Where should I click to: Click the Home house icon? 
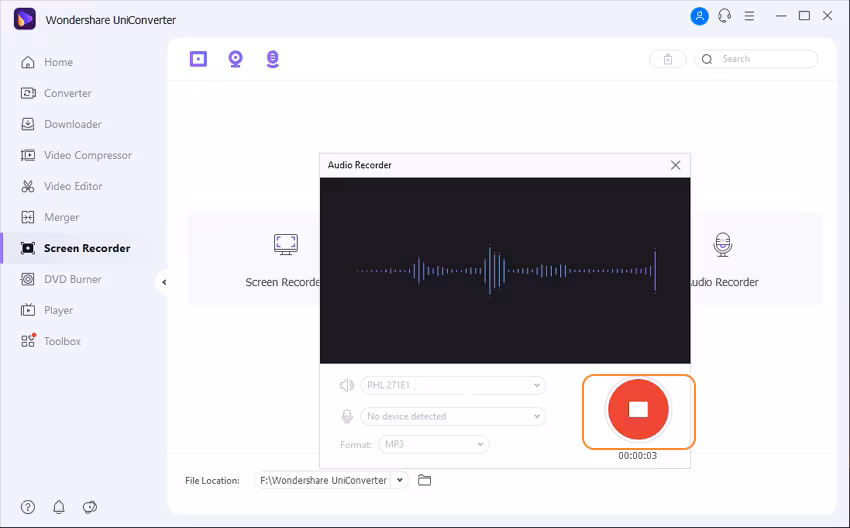coord(28,62)
